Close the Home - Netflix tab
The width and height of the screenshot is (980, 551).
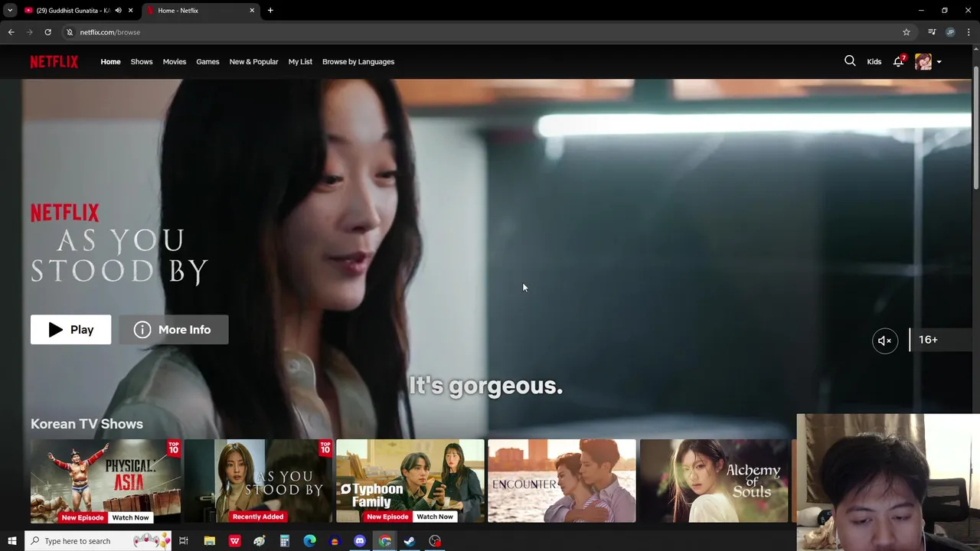click(x=252, y=11)
